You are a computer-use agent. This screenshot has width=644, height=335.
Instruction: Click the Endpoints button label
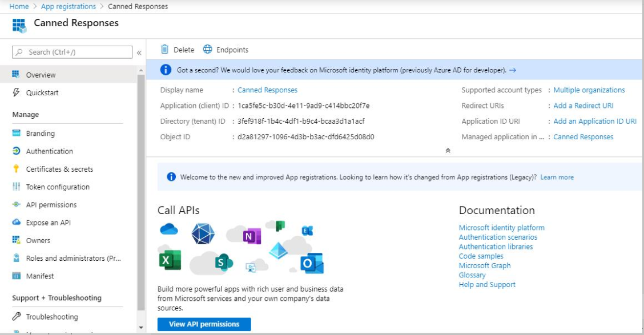232,50
